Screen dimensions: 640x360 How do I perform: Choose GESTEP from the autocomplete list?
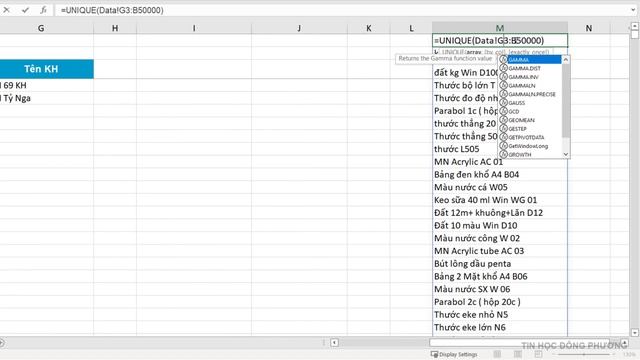pyautogui.click(x=530, y=129)
